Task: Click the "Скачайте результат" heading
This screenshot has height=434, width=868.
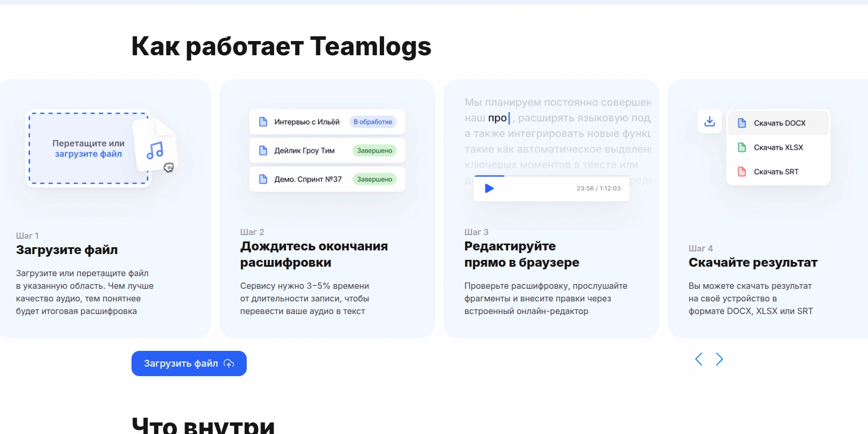Action: pos(753,263)
